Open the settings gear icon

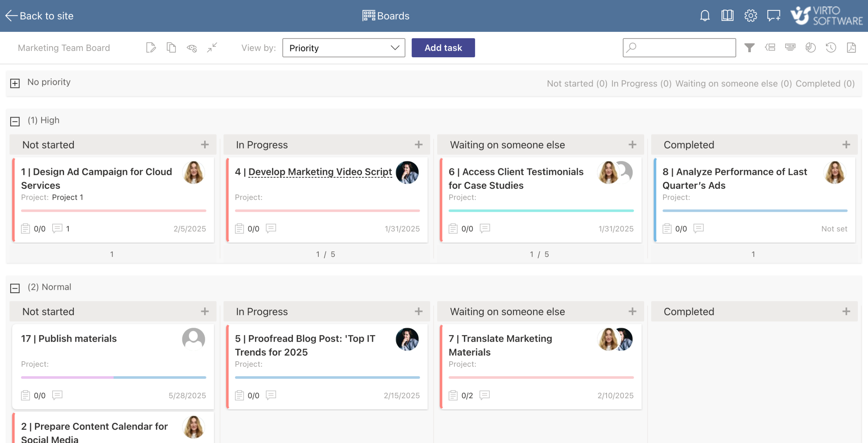[x=750, y=16]
